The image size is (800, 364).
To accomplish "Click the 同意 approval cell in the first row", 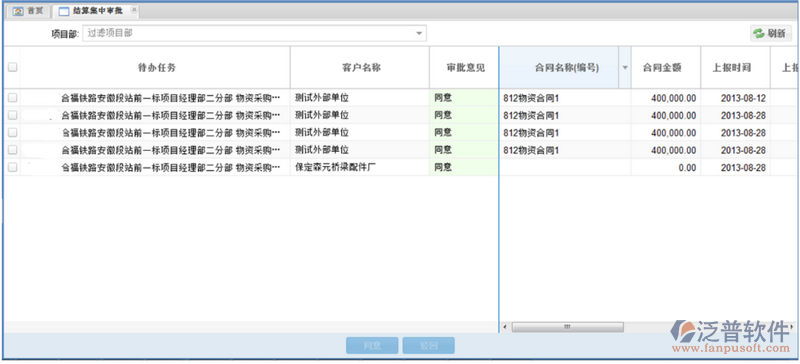I will [464, 98].
